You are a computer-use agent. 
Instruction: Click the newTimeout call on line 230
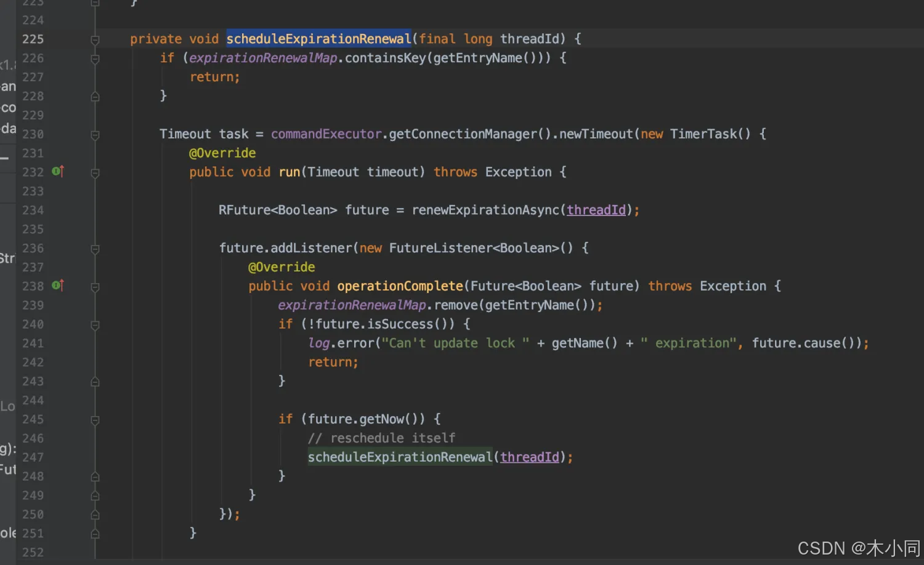(596, 134)
